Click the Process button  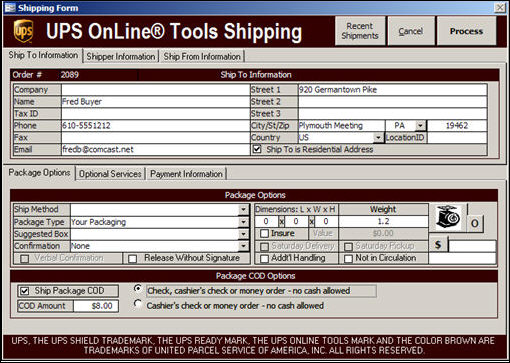point(466,31)
